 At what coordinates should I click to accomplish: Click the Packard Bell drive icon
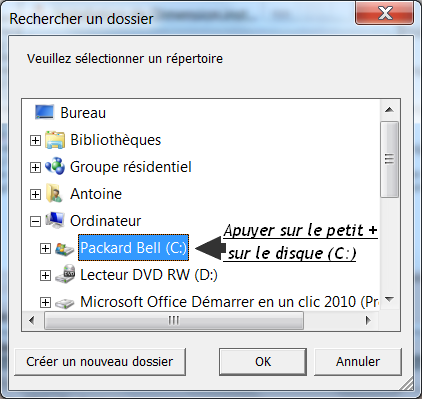[65, 248]
